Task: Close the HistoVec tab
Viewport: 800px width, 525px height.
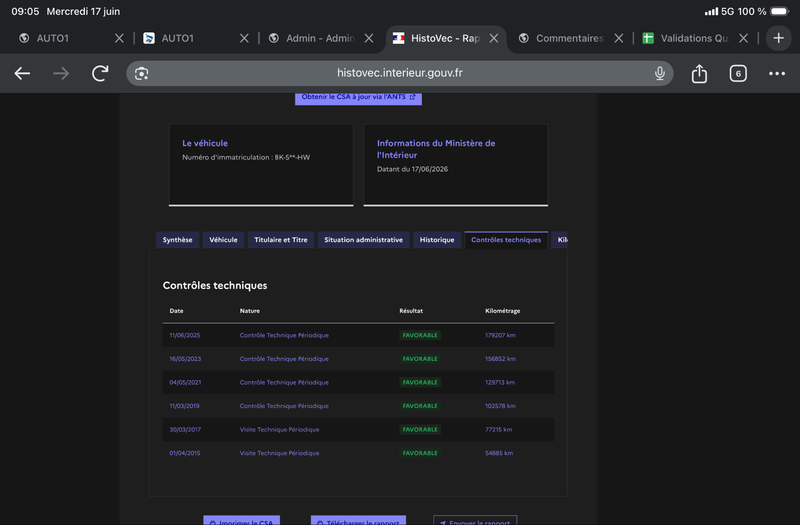Action: tap(494, 38)
